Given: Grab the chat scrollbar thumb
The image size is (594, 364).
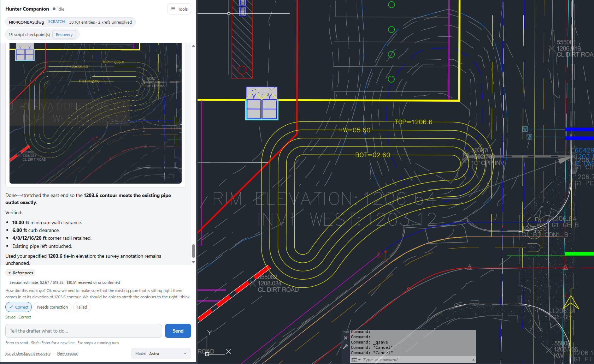Looking at the screenshot, I should pyautogui.click(x=193, y=251).
